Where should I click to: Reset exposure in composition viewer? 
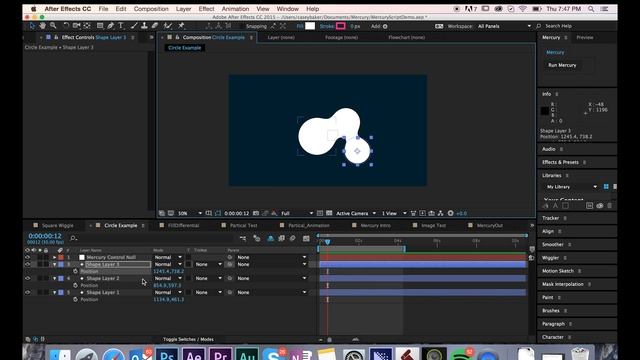pyautogui.click(x=451, y=213)
